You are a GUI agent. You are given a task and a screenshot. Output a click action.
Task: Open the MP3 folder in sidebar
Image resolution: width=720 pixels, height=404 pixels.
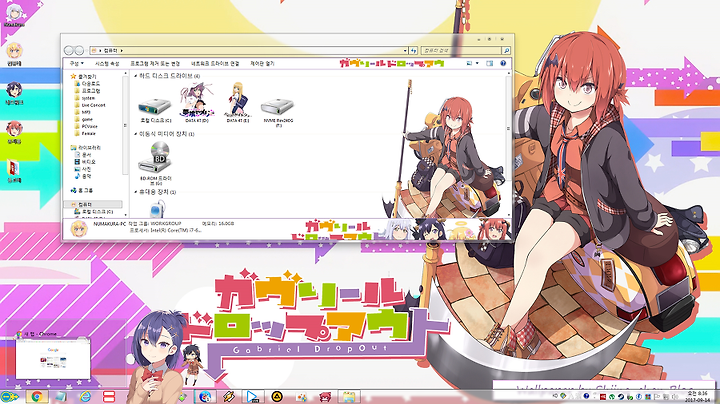(x=82, y=112)
